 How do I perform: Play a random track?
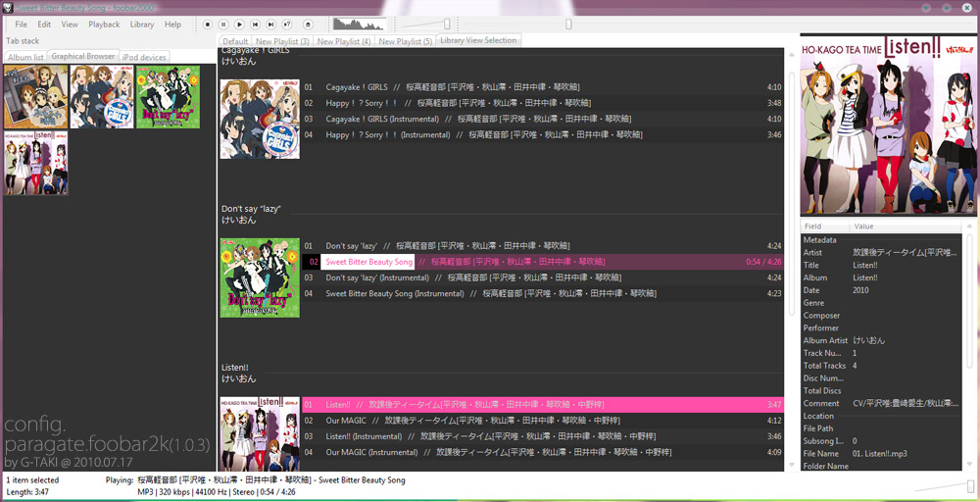click(x=287, y=25)
